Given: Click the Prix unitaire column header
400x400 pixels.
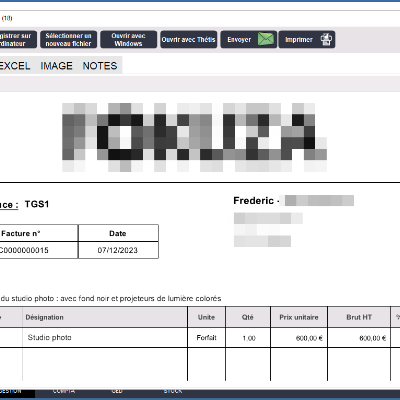Looking at the screenshot, I should 299,317.
